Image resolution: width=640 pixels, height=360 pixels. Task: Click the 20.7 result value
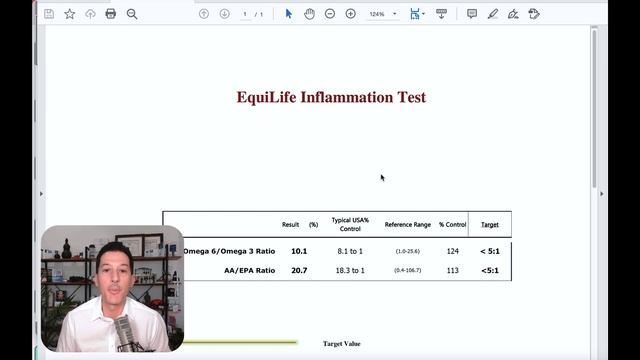coord(299,270)
